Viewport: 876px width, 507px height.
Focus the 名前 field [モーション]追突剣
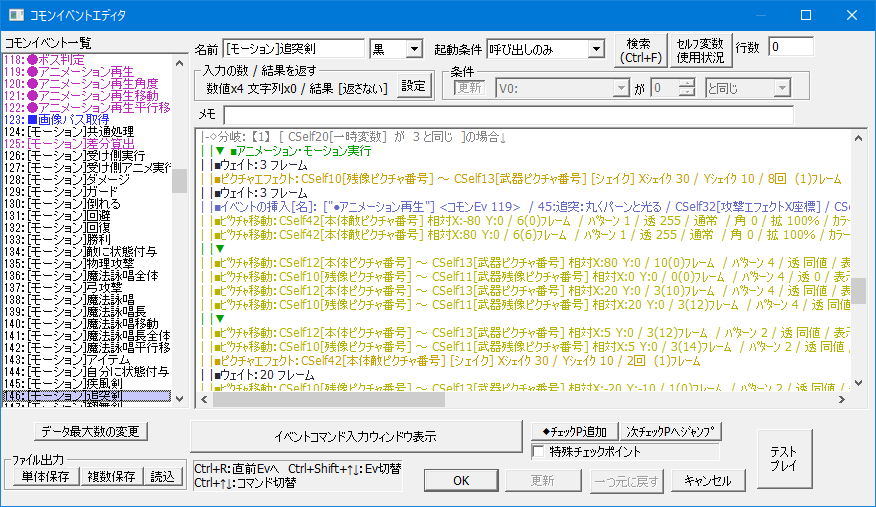click(x=294, y=49)
